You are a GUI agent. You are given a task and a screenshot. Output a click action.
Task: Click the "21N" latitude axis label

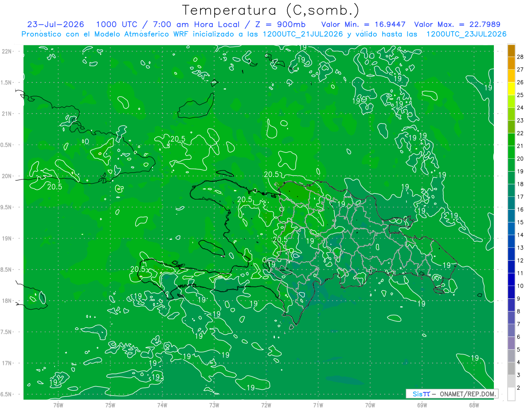tap(7, 114)
